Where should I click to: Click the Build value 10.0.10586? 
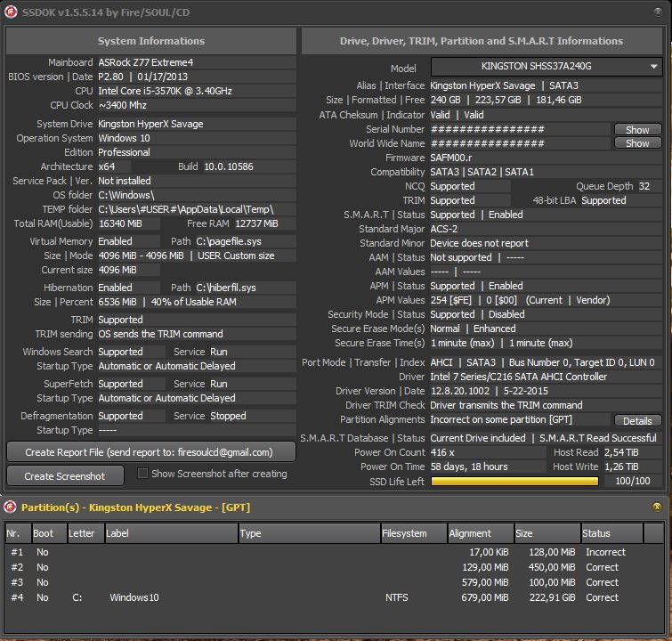click(229, 166)
